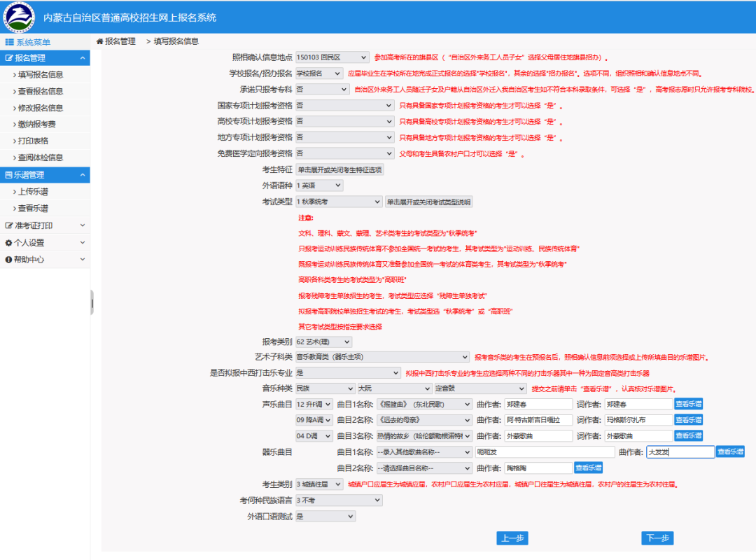This screenshot has height=560, width=756.
Task: Select 查询体检信息 in the sidebar
Action: click(x=41, y=158)
